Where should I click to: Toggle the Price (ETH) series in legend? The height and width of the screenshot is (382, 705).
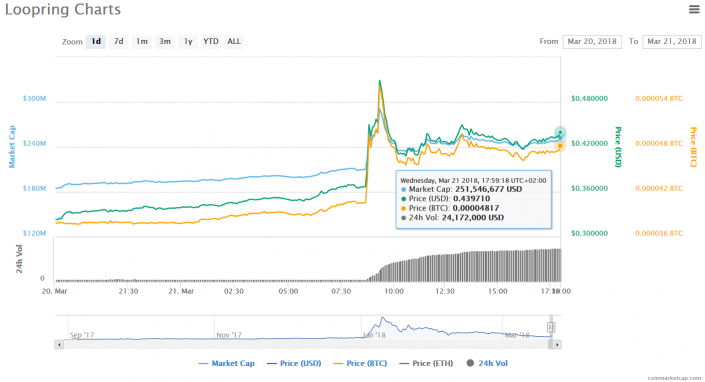(x=426, y=363)
